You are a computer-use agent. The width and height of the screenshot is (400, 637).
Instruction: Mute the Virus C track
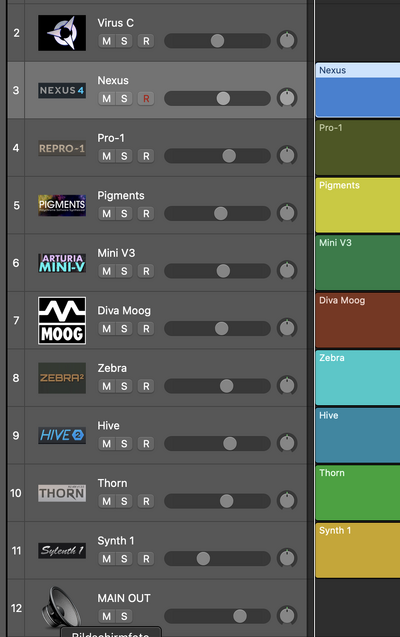(106, 41)
